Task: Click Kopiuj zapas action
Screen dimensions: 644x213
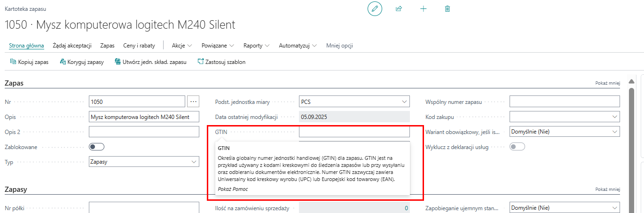Action: coord(29,62)
